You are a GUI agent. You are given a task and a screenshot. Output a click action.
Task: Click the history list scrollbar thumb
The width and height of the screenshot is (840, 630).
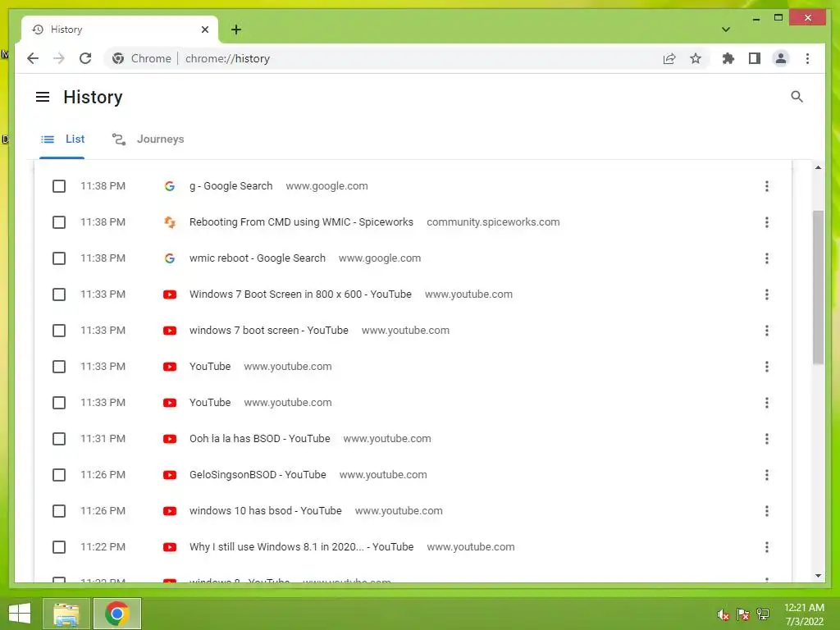pos(818,287)
